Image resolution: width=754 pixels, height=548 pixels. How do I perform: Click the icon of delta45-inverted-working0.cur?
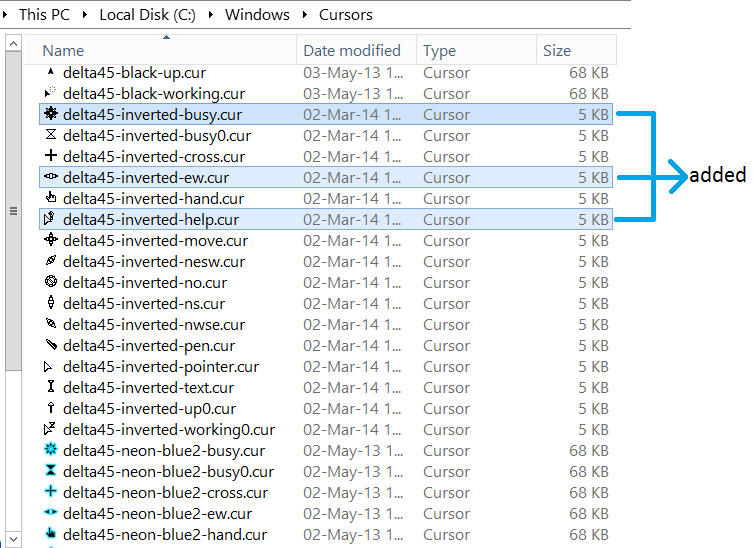coord(50,428)
